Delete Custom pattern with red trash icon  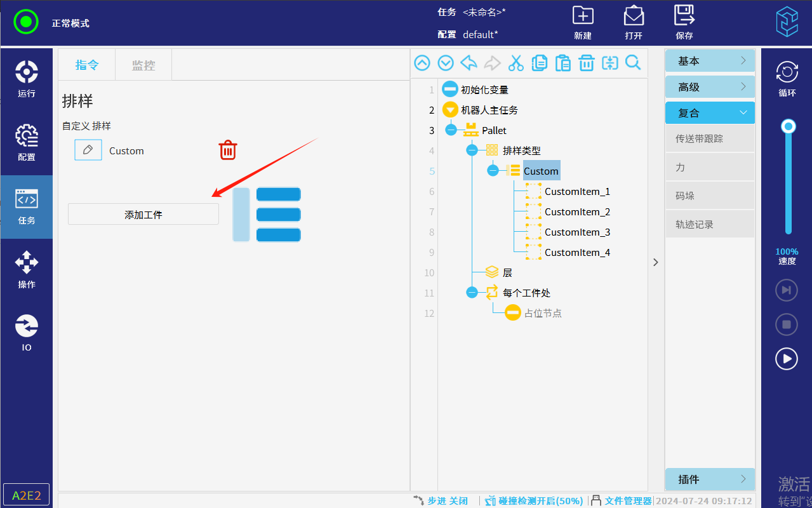pos(228,150)
